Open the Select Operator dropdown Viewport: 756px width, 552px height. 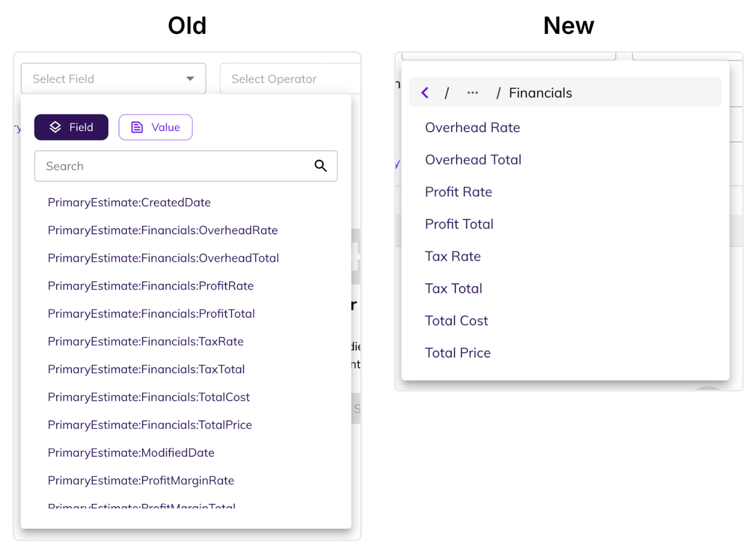click(290, 78)
